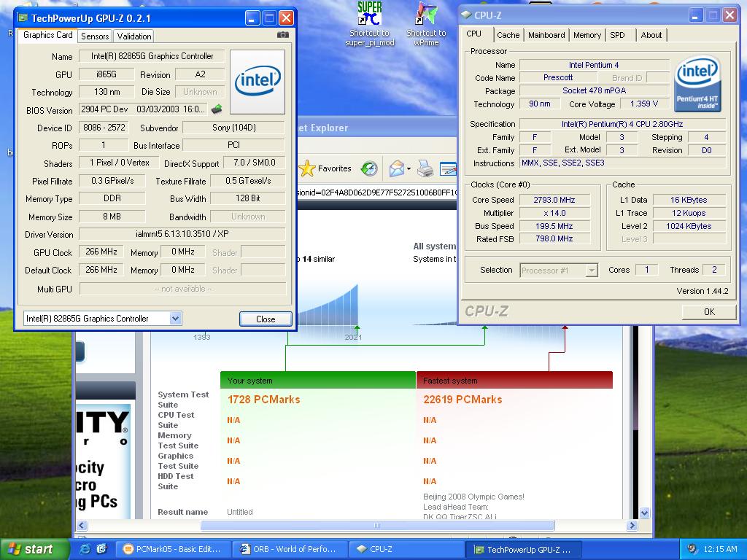Click the Internet Explorer address bar URL
The image size is (747, 560).
pyautogui.click(x=376, y=192)
